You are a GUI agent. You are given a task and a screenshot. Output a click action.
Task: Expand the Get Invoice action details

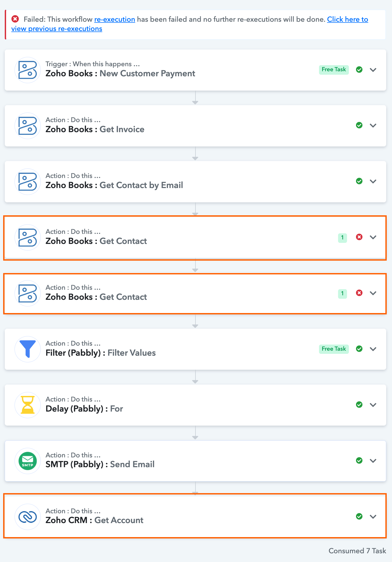[x=373, y=126]
